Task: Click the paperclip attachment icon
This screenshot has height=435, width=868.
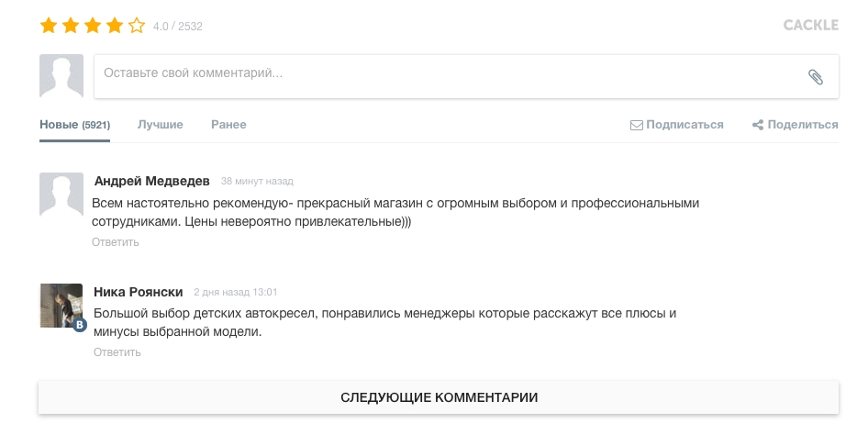Action: 816,77
